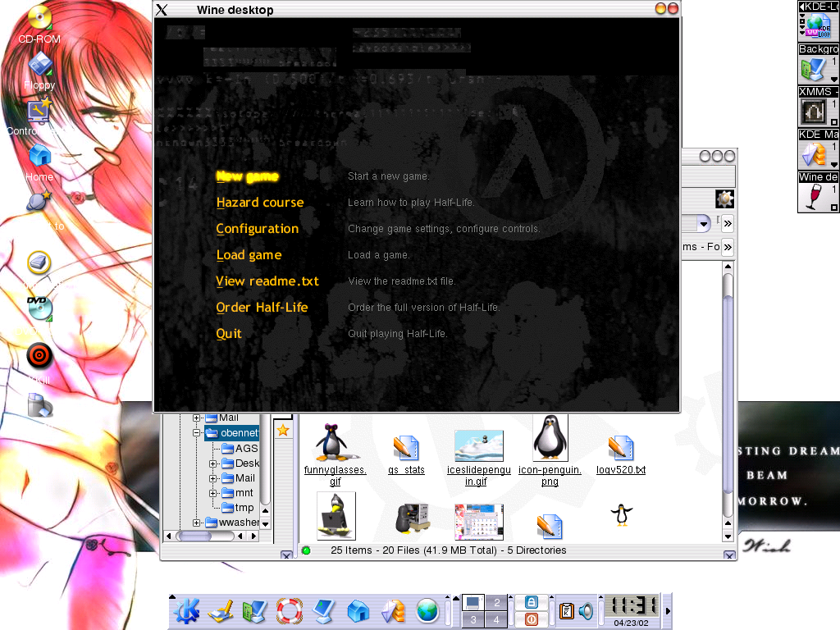Launch KMail from the panel
This screenshot has height=630, width=840.
393,610
